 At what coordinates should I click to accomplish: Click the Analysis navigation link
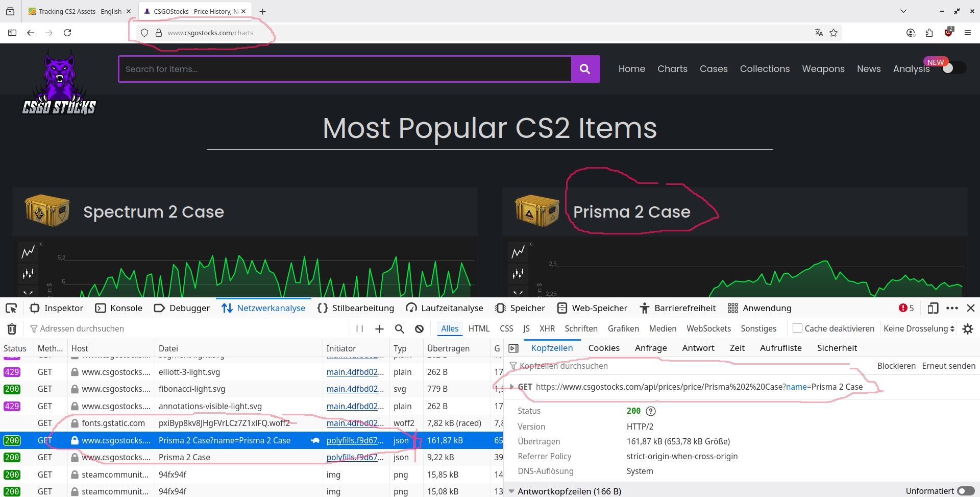(911, 69)
